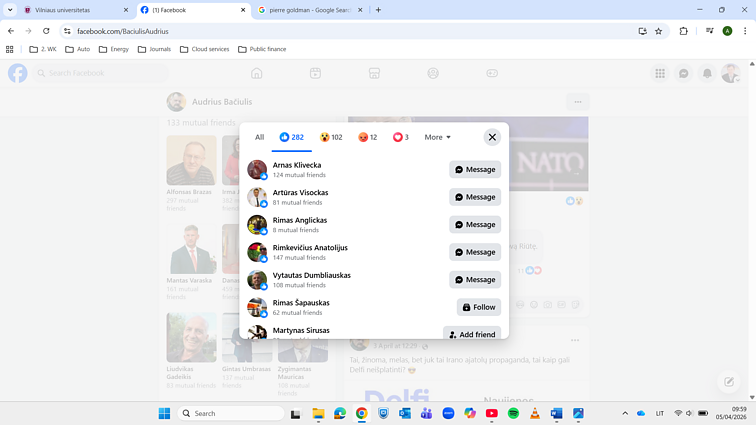This screenshot has height=425, width=756.
Task: Show the 102 Wow reactions tab
Action: click(331, 137)
